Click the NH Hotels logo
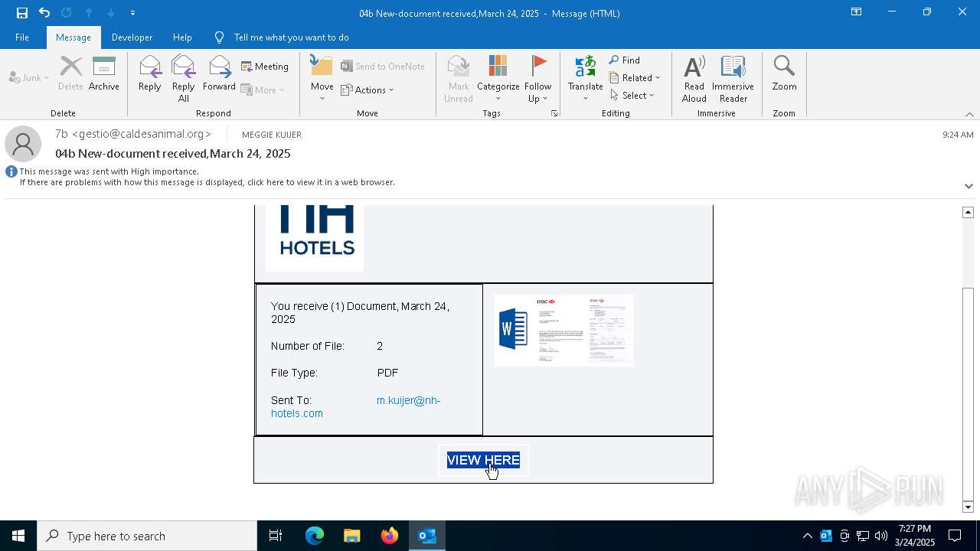Image resolution: width=980 pixels, height=551 pixels. (314, 237)
